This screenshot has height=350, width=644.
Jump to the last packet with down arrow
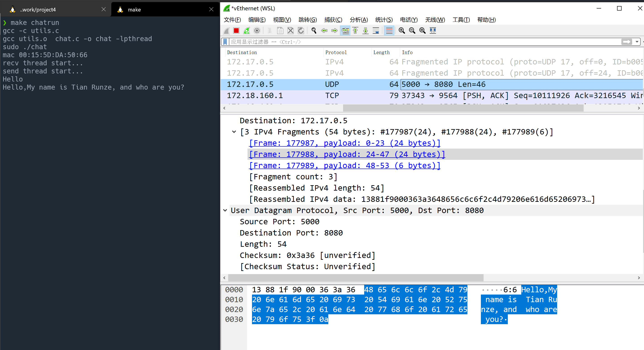366,31
